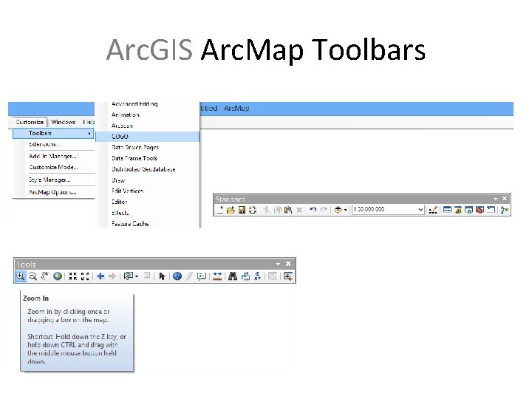Undo the last action

(x=313, y=210)
